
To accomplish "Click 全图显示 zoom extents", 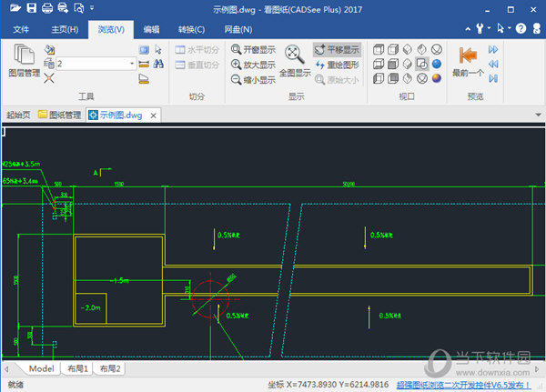I will 295,61.
